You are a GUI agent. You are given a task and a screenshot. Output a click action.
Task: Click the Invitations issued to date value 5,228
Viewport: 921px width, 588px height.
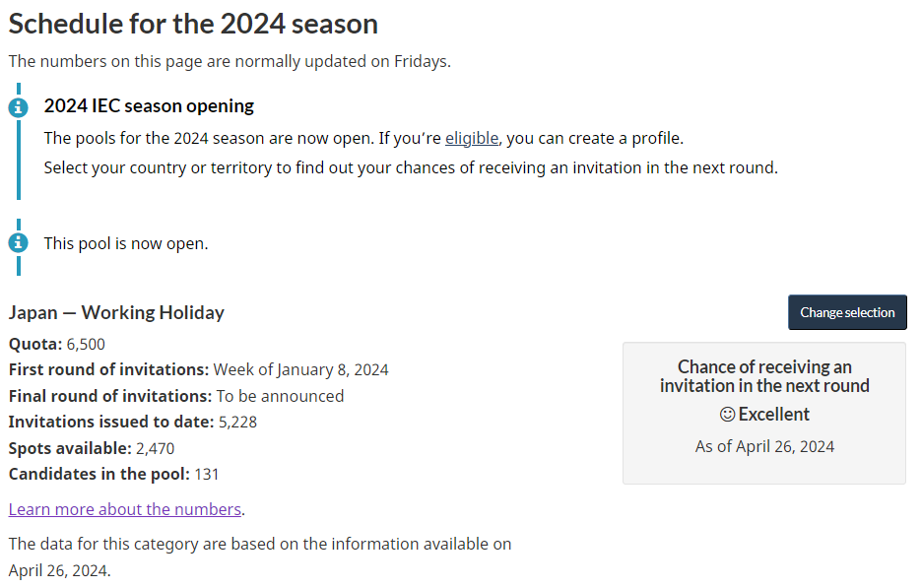tap(238, 422)
